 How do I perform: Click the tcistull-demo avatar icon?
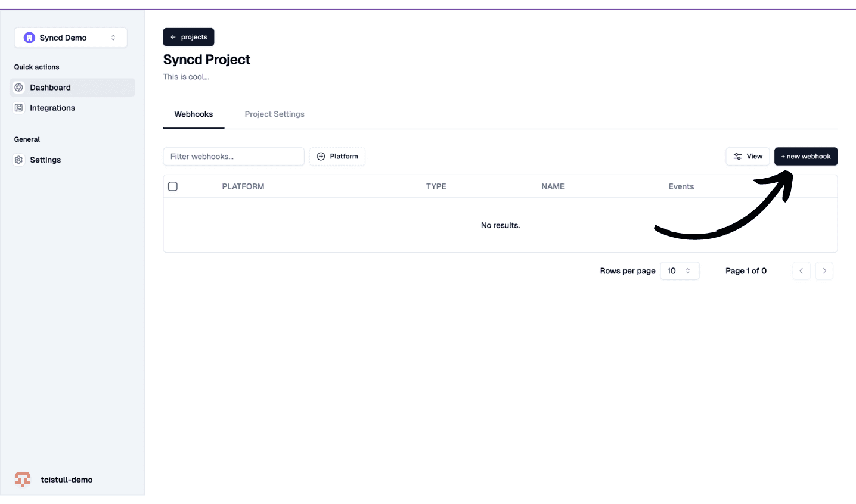(x=23, y=480)
